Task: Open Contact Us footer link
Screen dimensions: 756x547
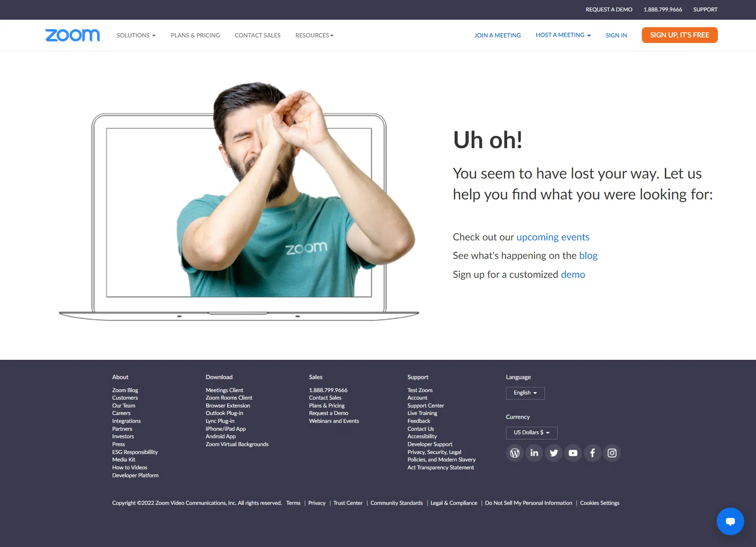Action: point(421,429)
